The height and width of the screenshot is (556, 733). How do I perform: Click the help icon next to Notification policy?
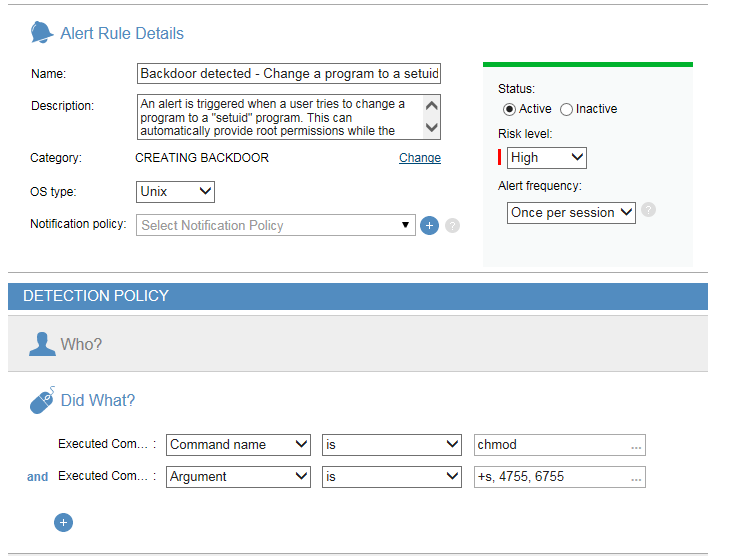click(452, 226)
